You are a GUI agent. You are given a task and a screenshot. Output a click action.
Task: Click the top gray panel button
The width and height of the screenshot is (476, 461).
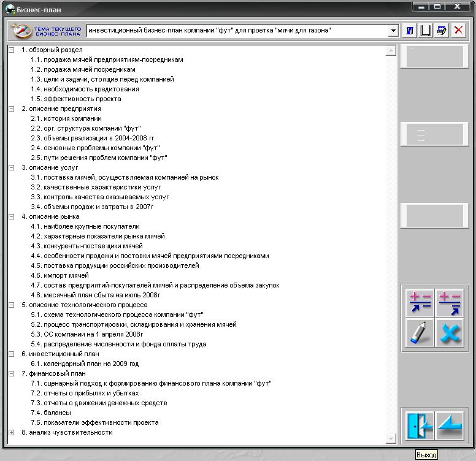click(x=434, y=56)
